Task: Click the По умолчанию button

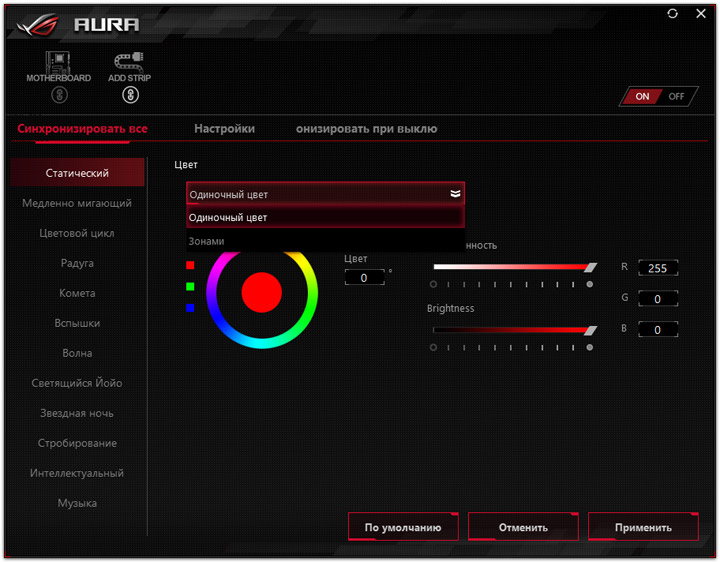Action: tap(403, 527)
